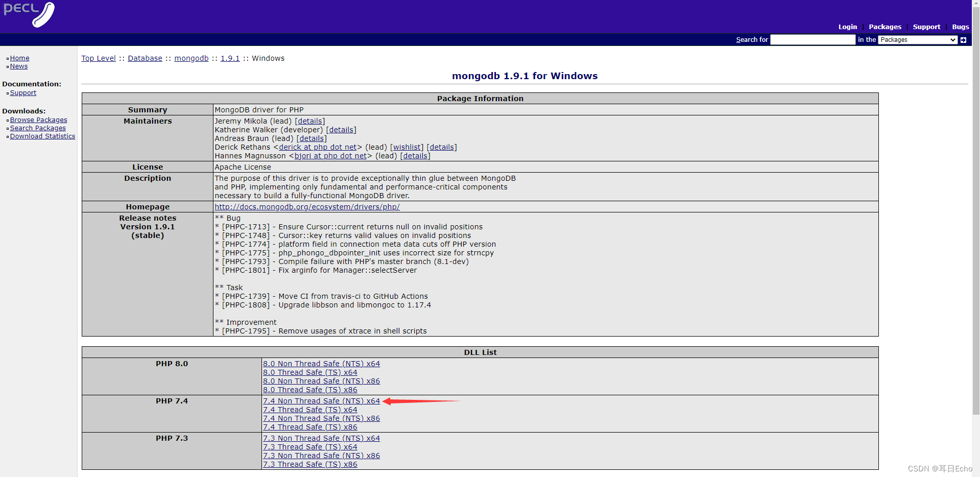
Task: Open the Login page
Action: 847,27
